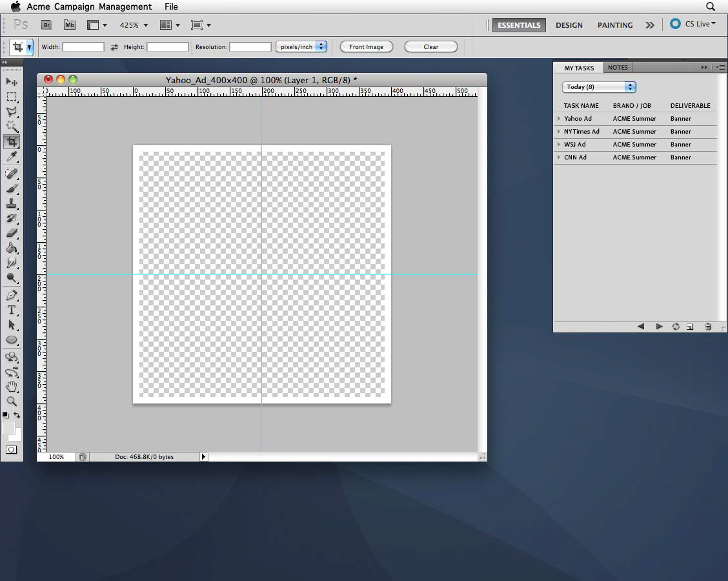The width and height of the screenshot is (728, 581).
Task: Open the pixels/inch units dropdown
Action: (x=301, y=47)
